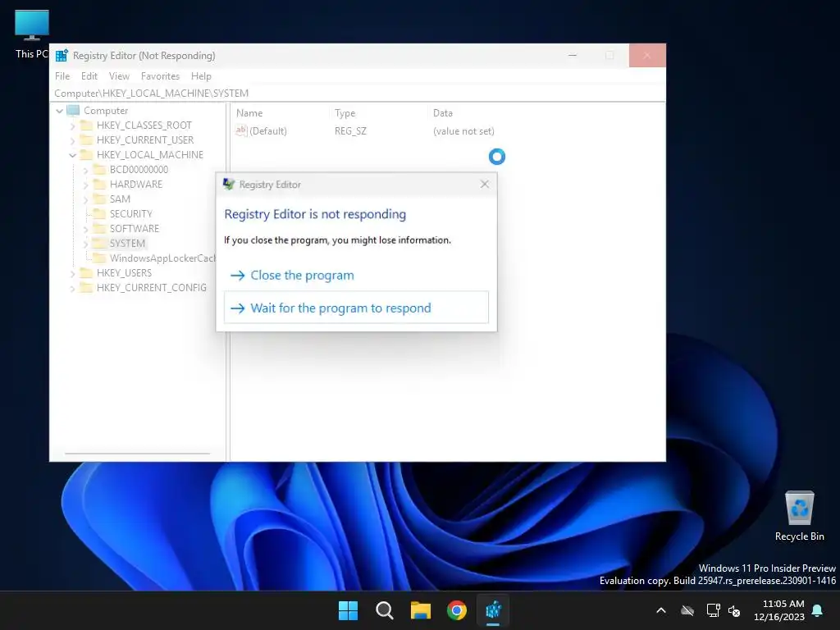Close the Registry Editor main window
This screenshot has width=840, height=630.
point(647,55)
